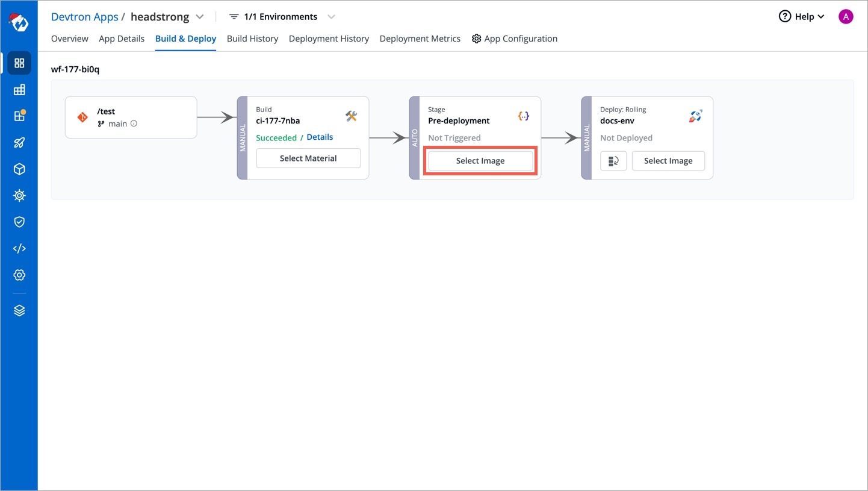
Task: Click the user avatar A
Action: [x=846, y=17]
